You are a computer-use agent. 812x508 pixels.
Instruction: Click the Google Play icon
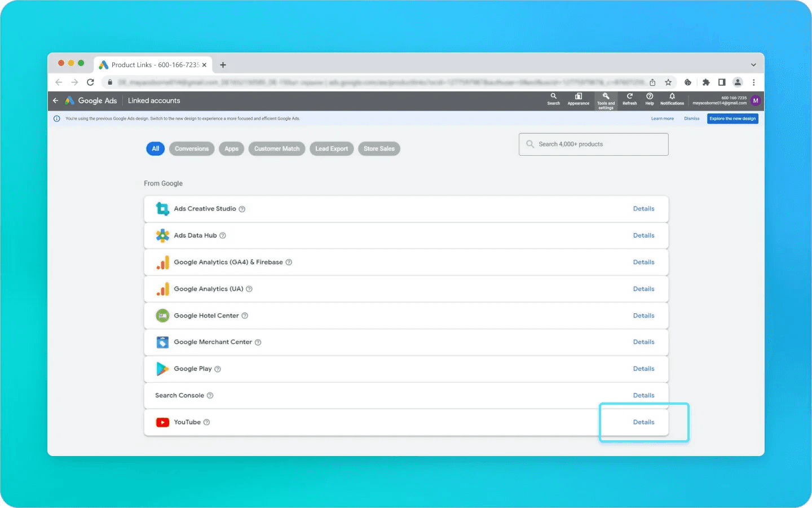[162, 369]
